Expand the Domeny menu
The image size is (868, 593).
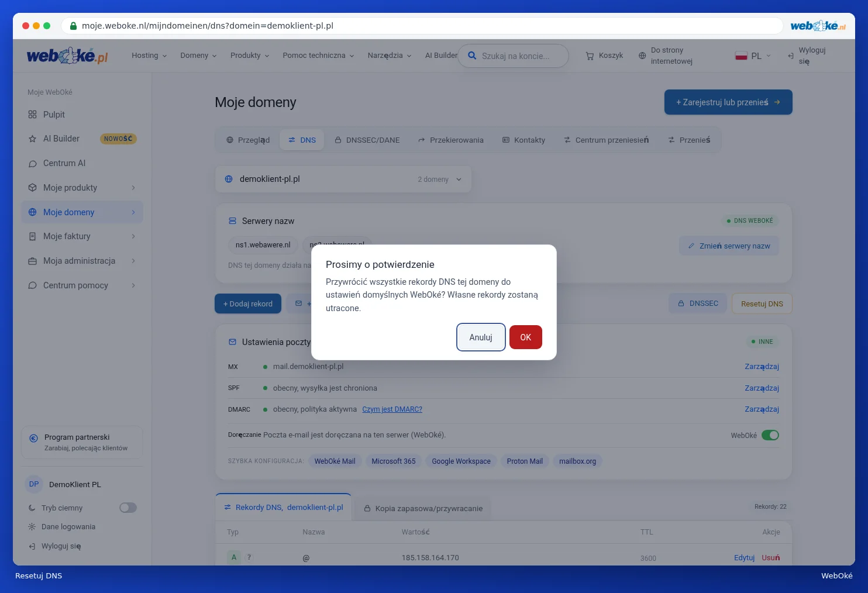click(199, 56)
